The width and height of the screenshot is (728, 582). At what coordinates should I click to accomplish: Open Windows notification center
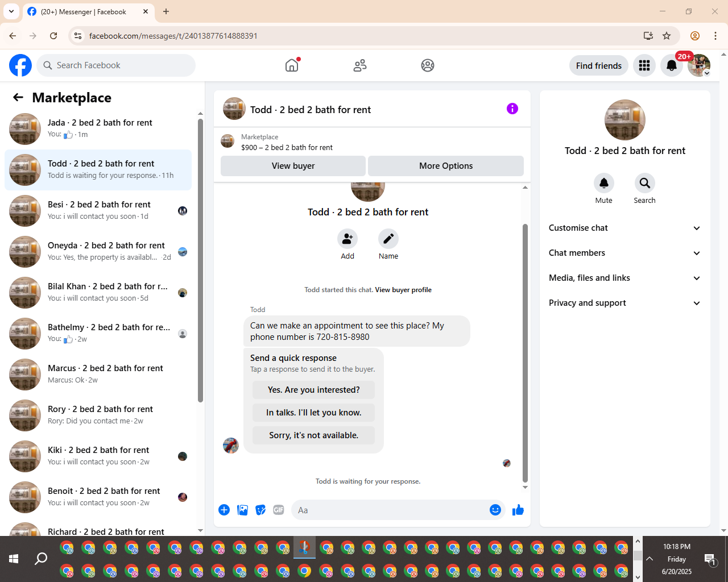[x=710, y=559]
